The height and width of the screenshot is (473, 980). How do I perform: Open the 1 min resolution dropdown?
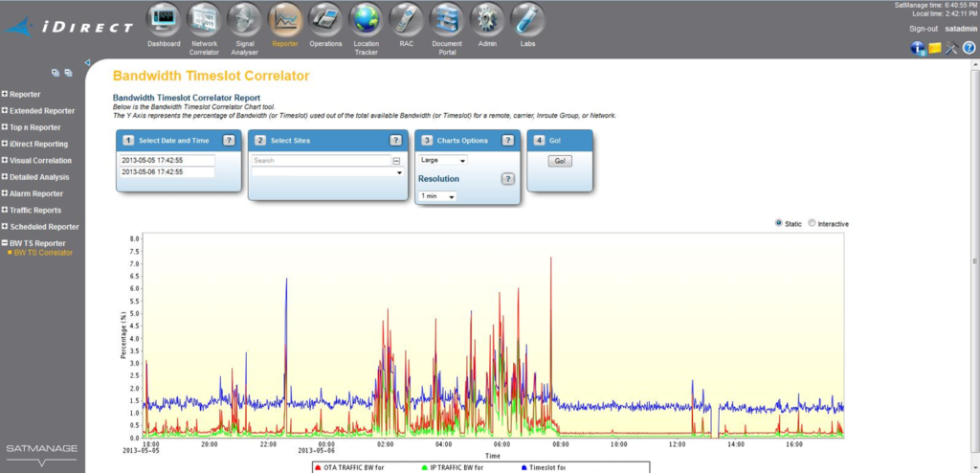(437, 196)
